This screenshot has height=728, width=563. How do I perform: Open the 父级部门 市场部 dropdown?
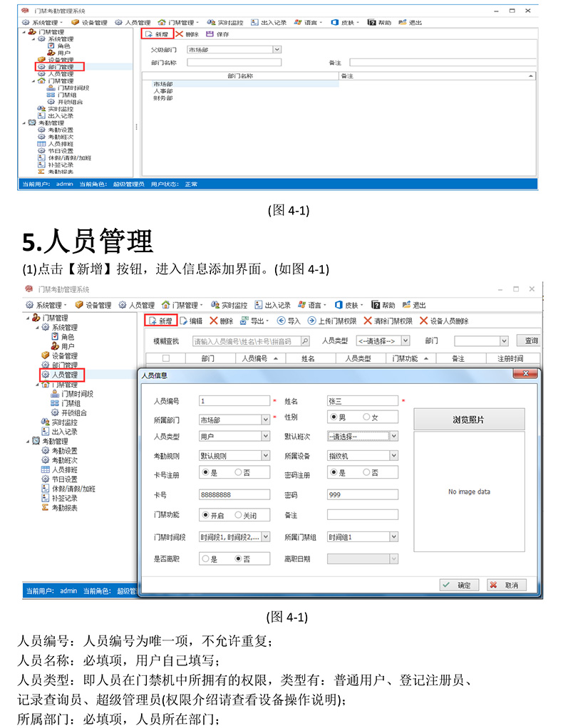point(277,49)
